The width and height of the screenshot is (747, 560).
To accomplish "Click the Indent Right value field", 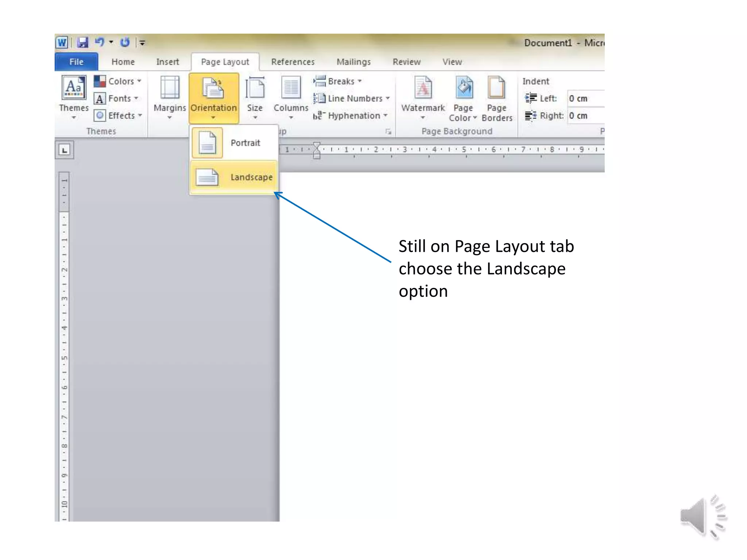I will click(x=586, y=116).
